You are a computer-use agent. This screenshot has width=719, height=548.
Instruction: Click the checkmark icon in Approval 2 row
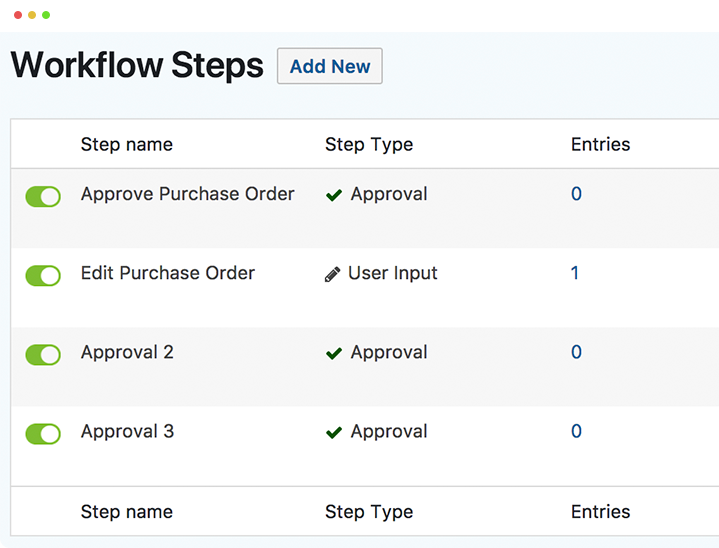coord(334,353)
